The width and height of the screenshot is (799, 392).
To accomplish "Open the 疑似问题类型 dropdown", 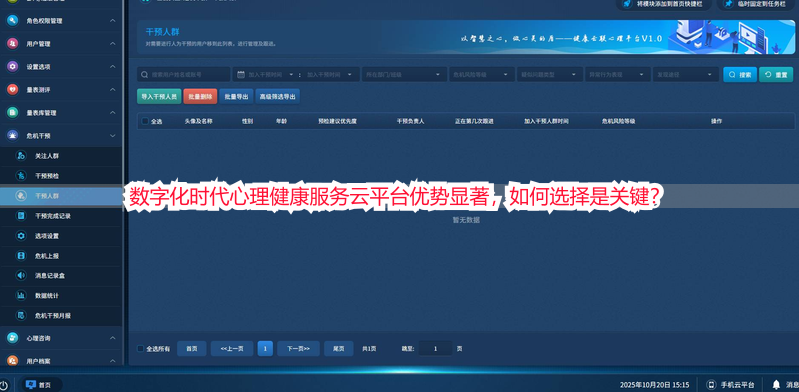I will [550, 74].
